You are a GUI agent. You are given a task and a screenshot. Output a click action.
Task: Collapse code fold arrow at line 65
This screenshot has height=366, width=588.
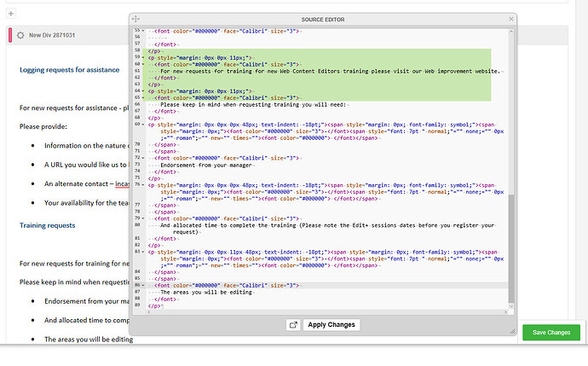[x=143, y=97]
